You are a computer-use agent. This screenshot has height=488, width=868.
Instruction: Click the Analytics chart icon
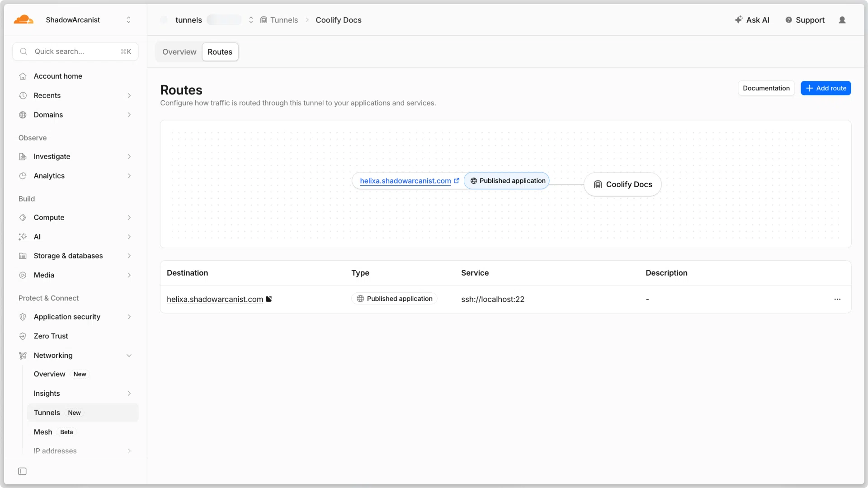(x=23, y=176)
